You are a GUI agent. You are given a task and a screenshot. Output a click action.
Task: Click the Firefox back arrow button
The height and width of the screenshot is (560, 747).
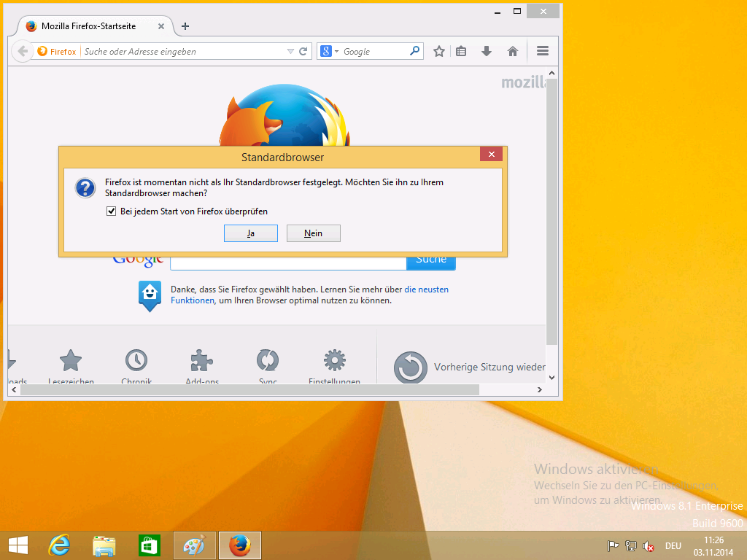pyautogui.click(x=23, y=52)
